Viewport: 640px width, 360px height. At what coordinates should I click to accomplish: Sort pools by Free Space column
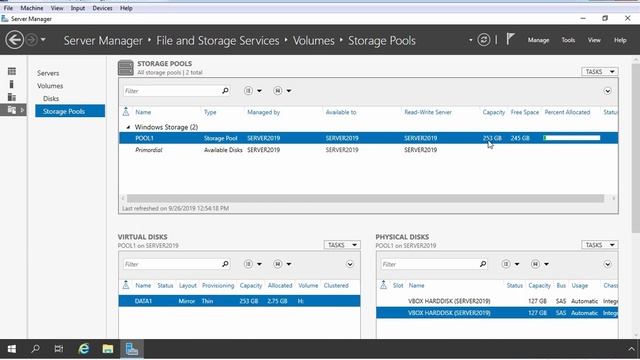[525, 112]
